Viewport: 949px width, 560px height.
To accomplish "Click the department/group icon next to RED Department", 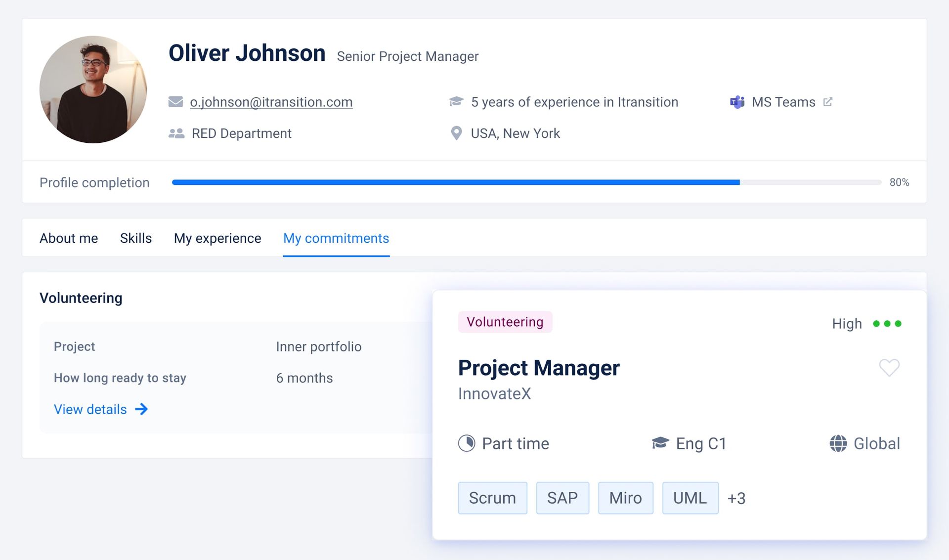I will coord(175,132).
